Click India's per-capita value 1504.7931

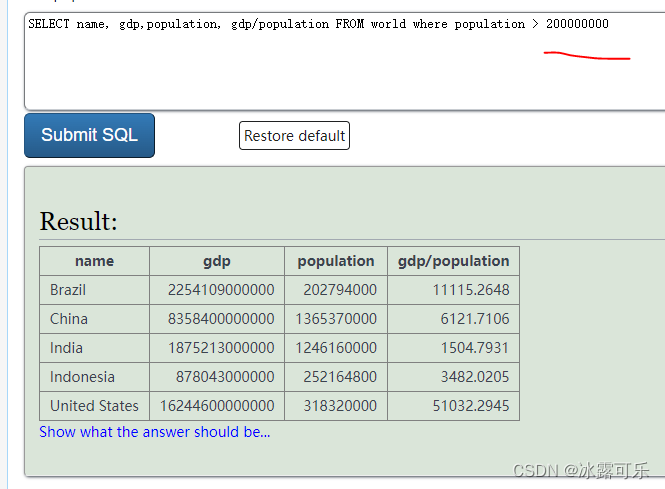(x=475, y=348)
